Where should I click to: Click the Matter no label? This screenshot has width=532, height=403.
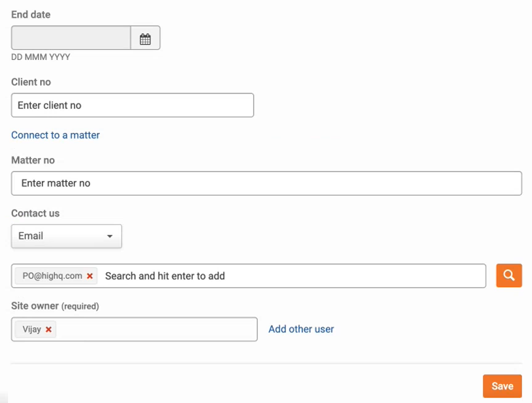pyautogui.click(x=33, y=160)
